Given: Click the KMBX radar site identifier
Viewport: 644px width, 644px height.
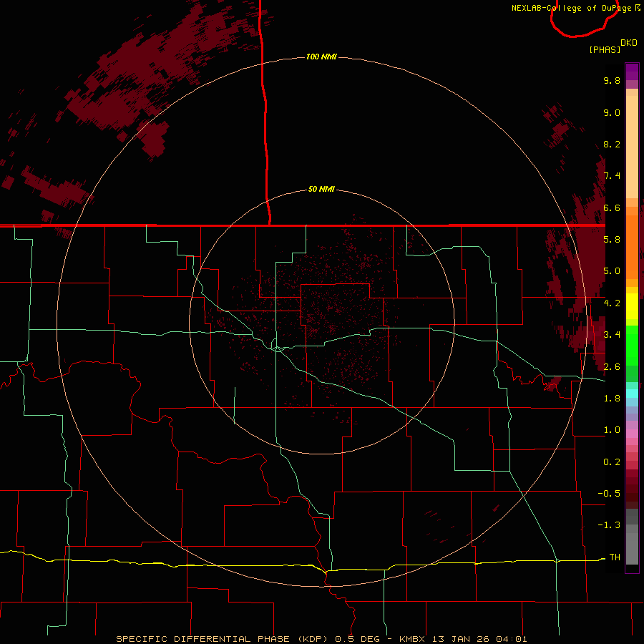Looking at the screenshot, I should click(414, 639).
